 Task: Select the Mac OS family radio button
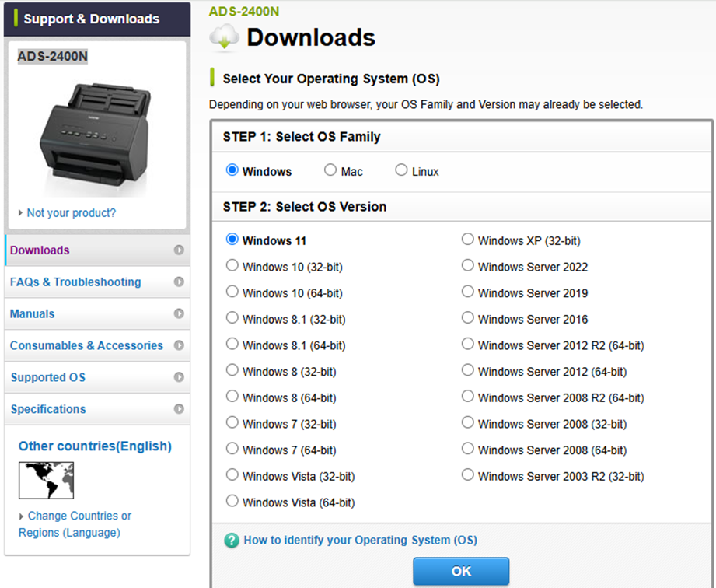(x=330, y=170)
